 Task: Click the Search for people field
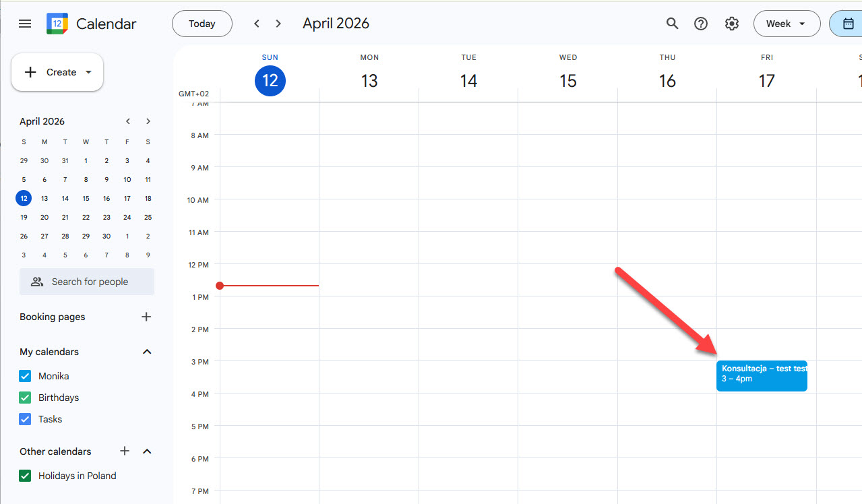(x=87, y=282)
